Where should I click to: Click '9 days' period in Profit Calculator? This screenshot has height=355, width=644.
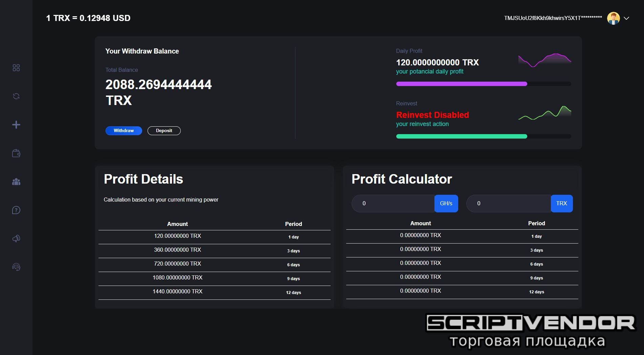click(x=537, y=278)
